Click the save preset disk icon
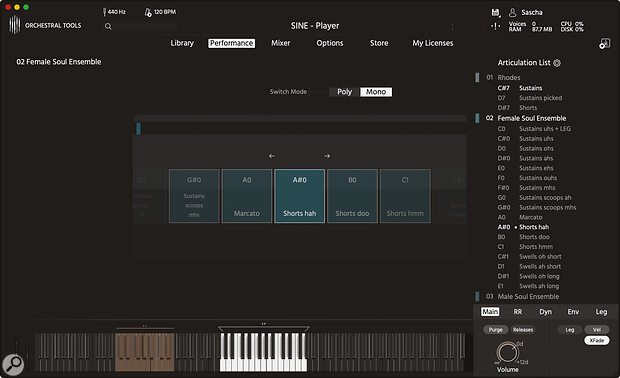620x378 pixels. click(x=495, y=13)
